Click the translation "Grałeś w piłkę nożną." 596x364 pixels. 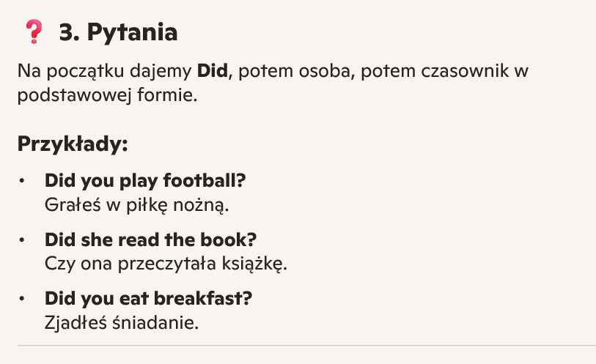pos(137,204)
